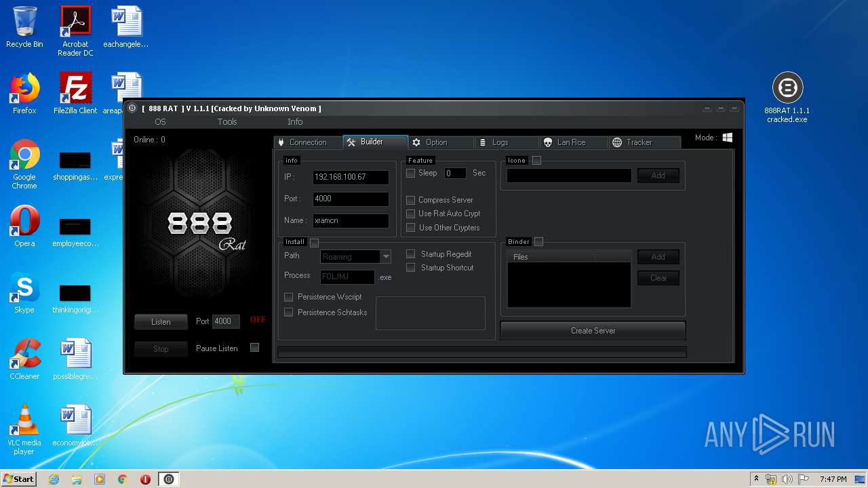Click the Create Server button
868x488 pixels.
click(x=593, y=331)
